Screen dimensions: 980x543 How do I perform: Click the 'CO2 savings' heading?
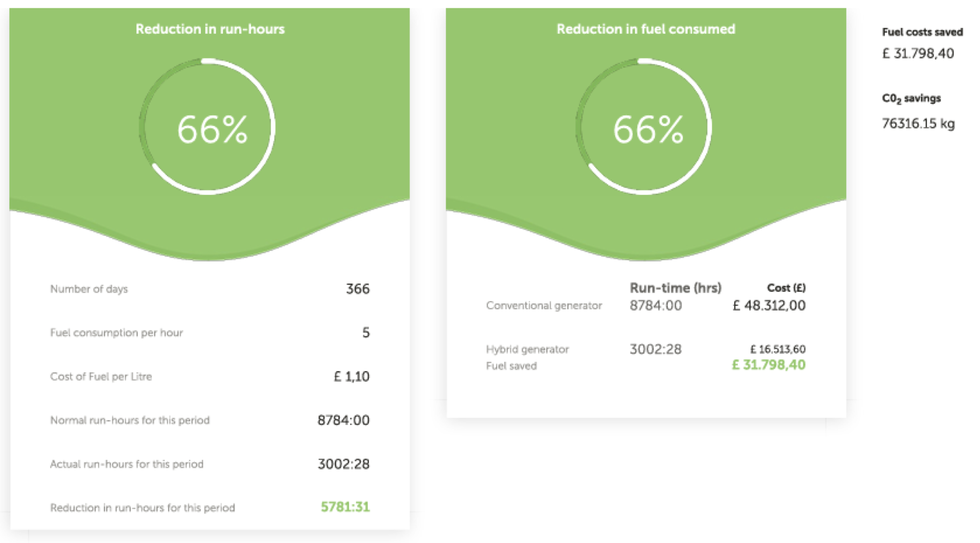coord(911,99)
